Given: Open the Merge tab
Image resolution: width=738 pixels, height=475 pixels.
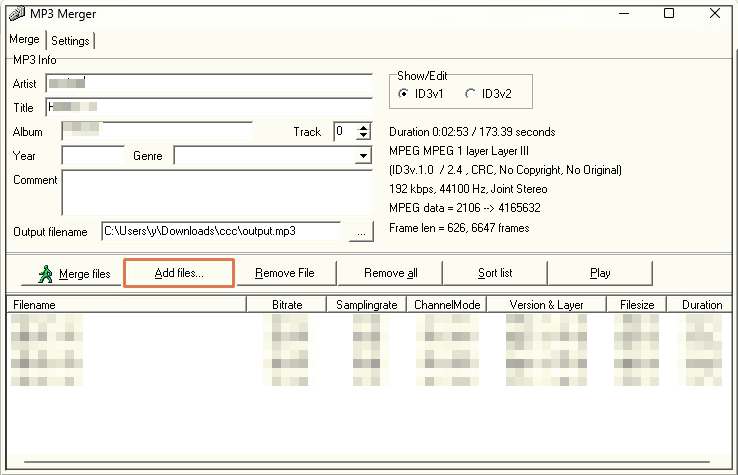Looking at the screenshot, I should (24, 39).
